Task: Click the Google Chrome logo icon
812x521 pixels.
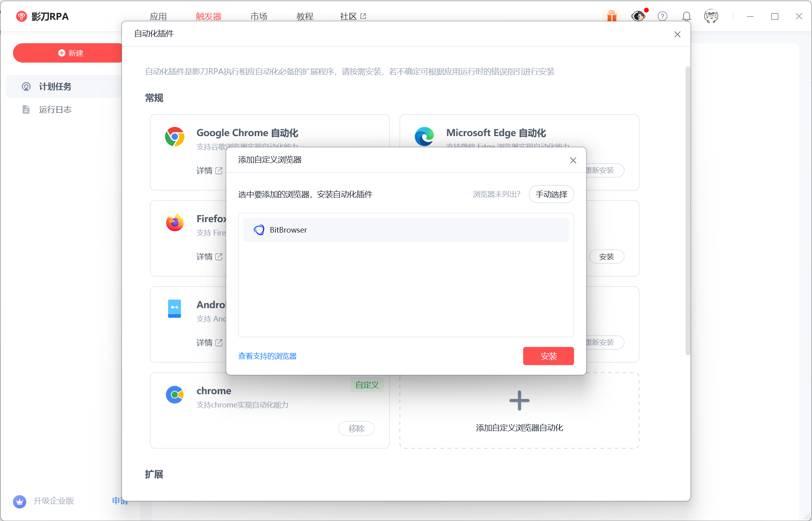Action: [175, 137]
